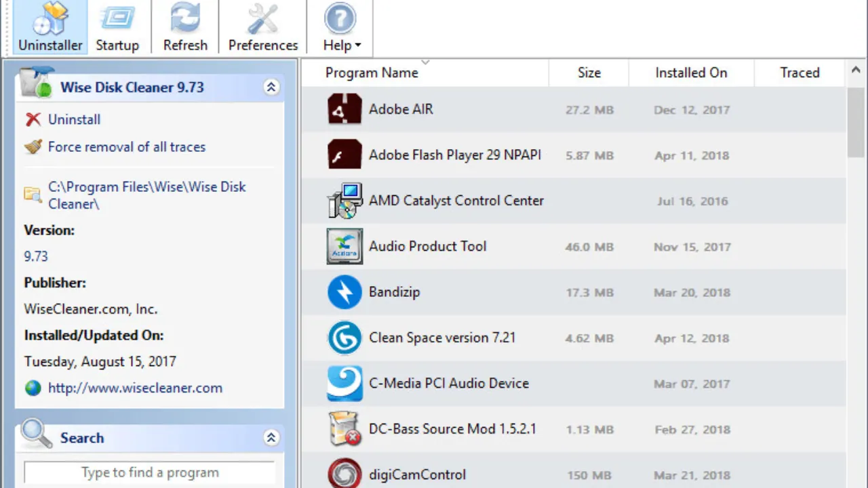Collapse the Wise Disk Cleaner details panel
Screen dimensions: 868x488
click(x=271, y=87)
